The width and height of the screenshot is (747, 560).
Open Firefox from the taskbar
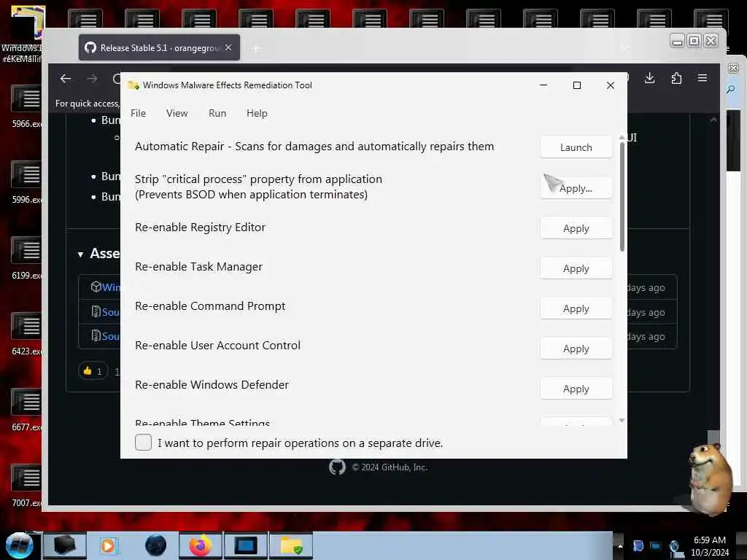(200, 545)
